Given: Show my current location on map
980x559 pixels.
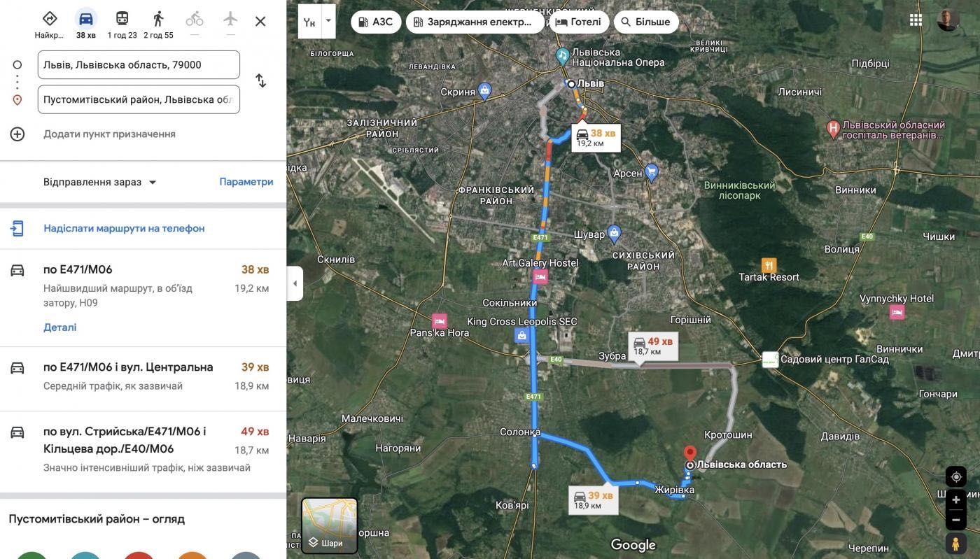Looking at the screenshot, I should [x=955, y=477].
